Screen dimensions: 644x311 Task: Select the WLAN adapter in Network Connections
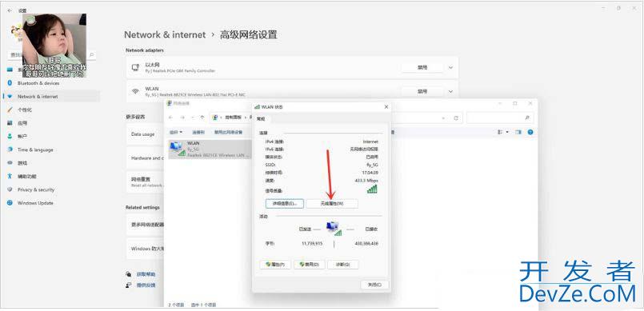coord(210,150)
